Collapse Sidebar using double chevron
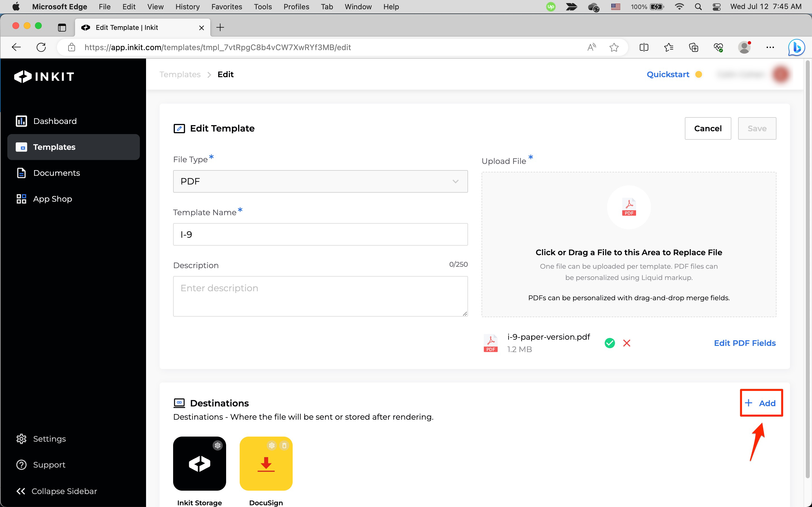The image size is (812, 507). click(21, 491)
